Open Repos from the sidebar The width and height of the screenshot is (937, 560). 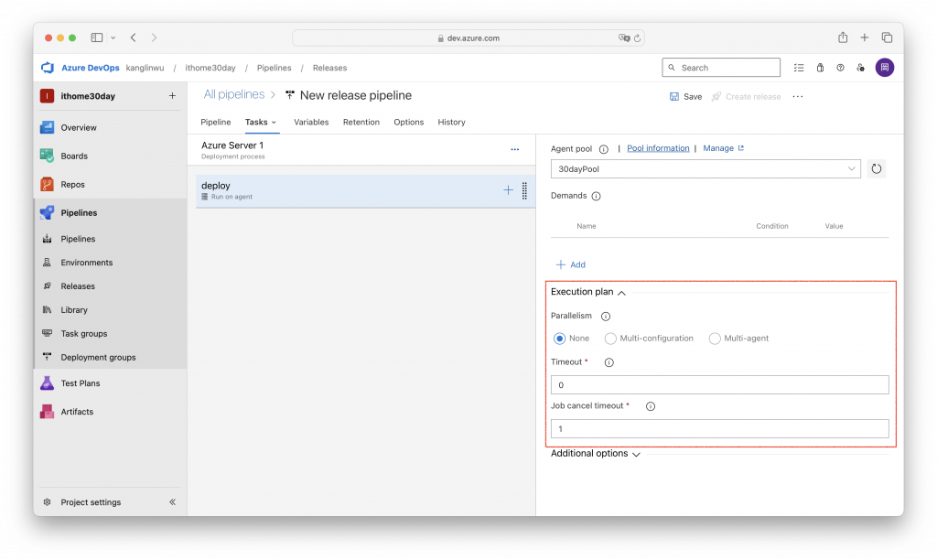72,185
